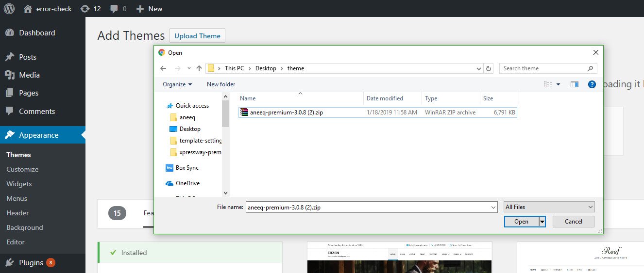Open the view options dropdown arrow
This screenshot has height=273, width=644.
pos(558,84)
